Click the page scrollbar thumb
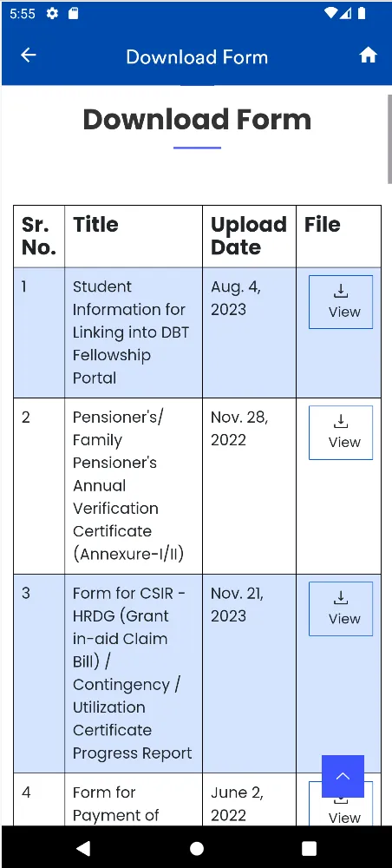The width and height of the screenshot is (392, 868). (389, 138)
